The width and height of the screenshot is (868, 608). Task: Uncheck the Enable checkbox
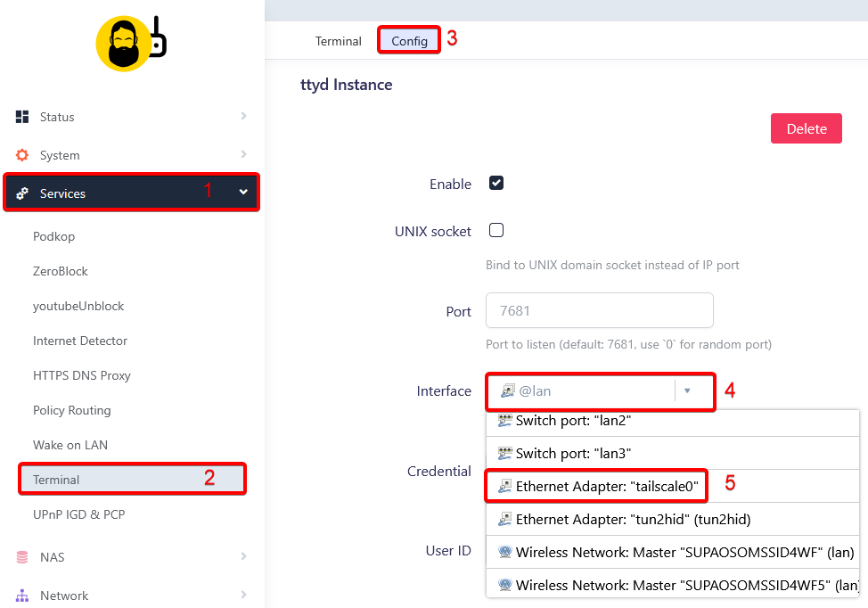(496, 183)
